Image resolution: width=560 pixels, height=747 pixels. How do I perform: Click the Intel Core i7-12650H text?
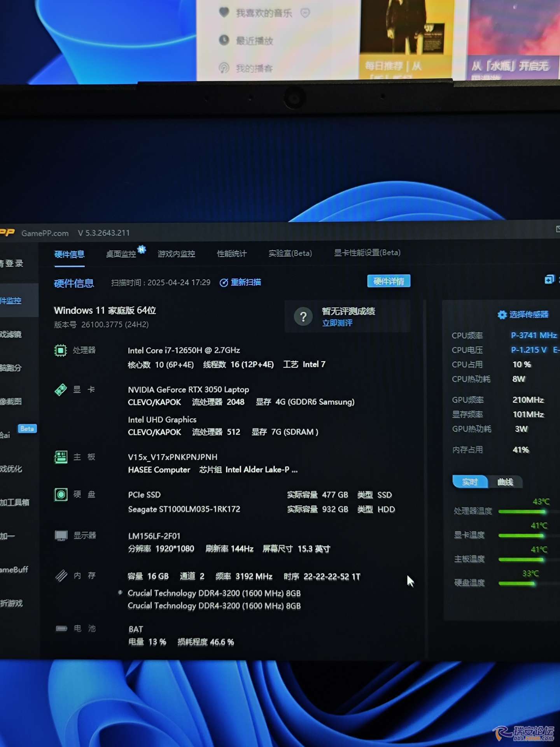pyautogui.click(x=184, y=351)
